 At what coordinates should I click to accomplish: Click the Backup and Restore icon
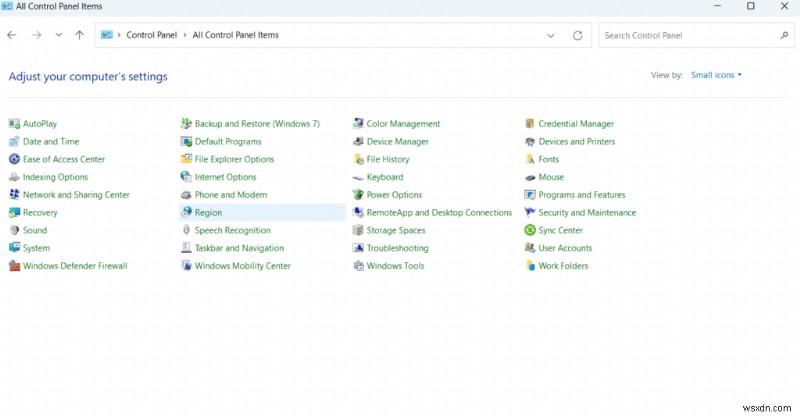tap(186, 124)
